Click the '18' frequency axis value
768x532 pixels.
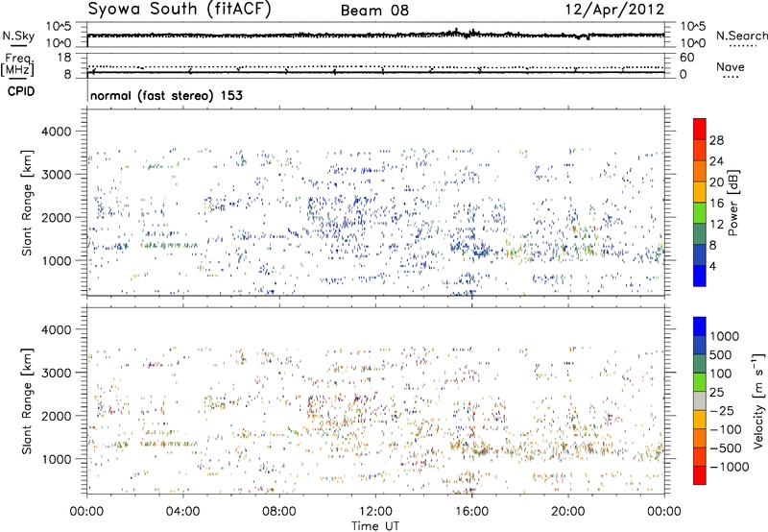coord(64,58)
